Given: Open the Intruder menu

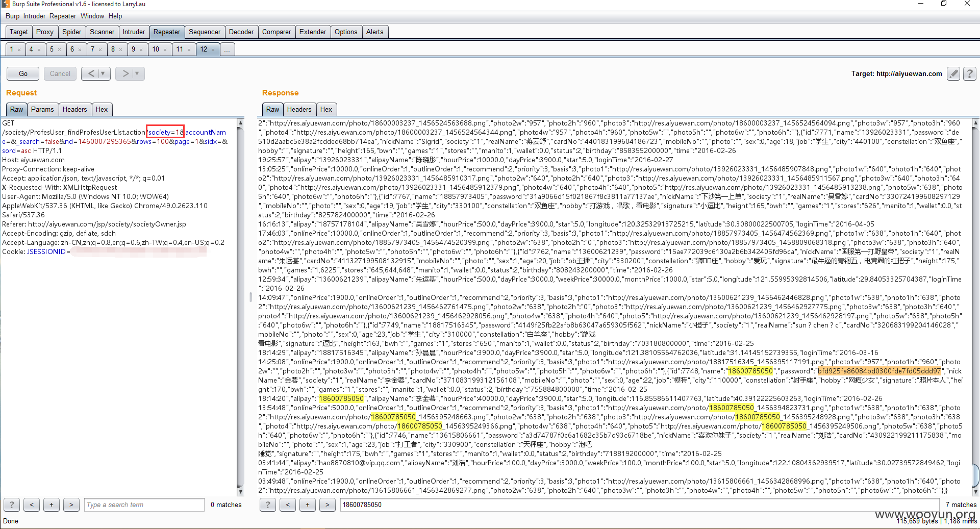Looking at the screenshot, I should (34, 16).
